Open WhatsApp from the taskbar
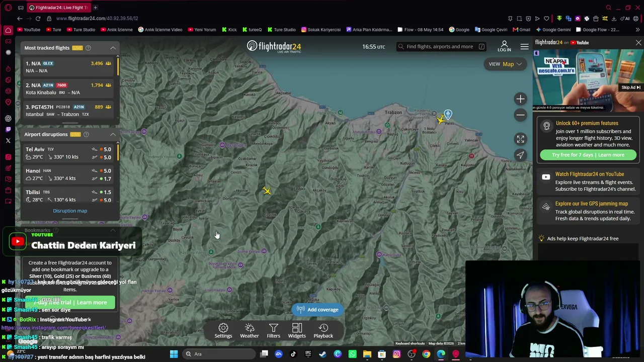The width and height of the screenshot is (644, 362). [352, 354]
